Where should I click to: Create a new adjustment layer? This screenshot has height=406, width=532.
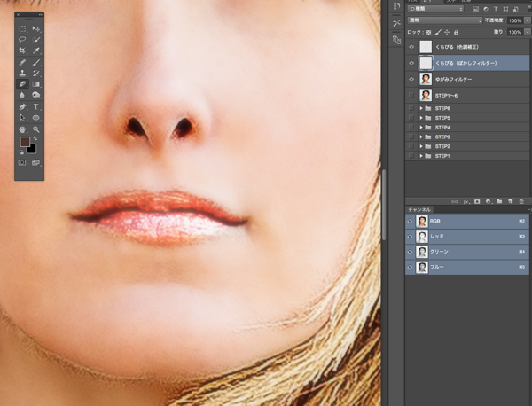[489, 201]
